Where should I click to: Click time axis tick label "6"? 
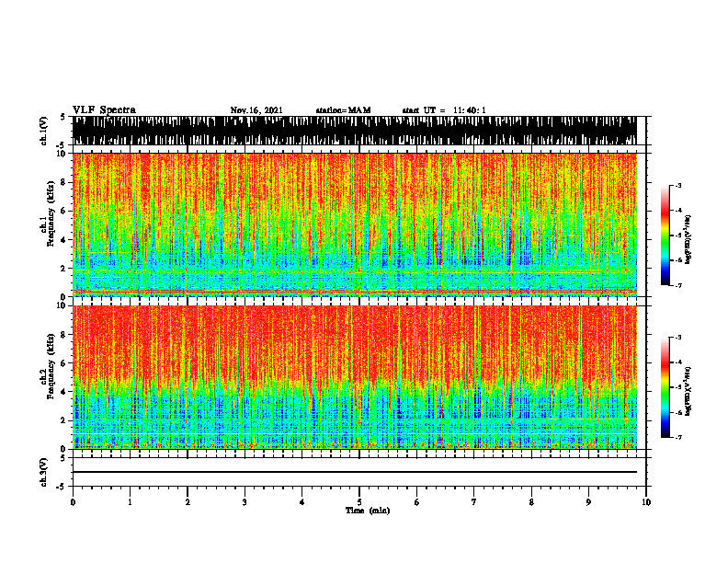(417, 502)
